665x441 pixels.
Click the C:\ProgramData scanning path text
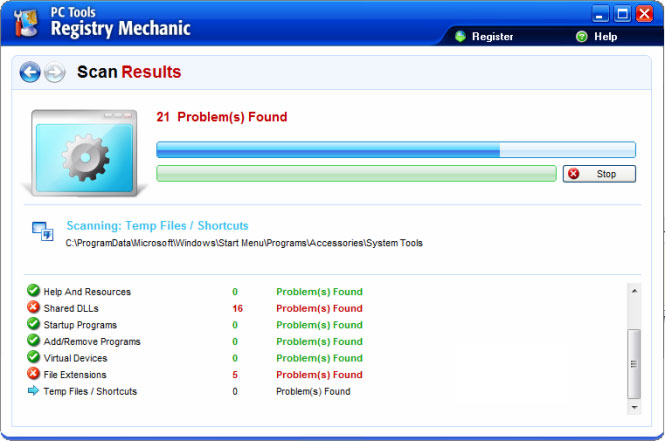(244, 243)
